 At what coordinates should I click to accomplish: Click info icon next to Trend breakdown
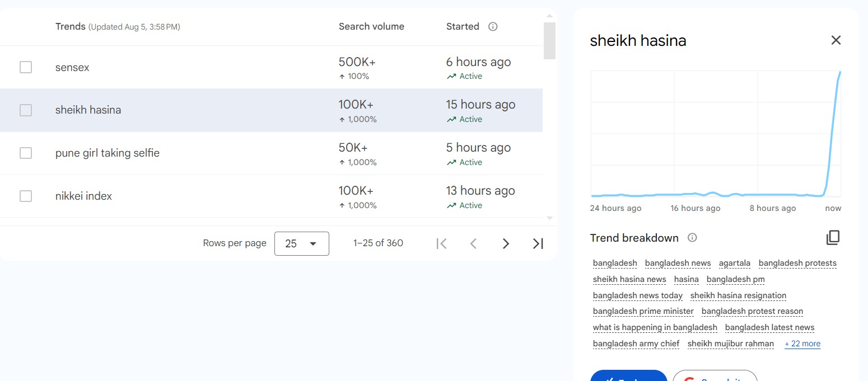pyautogui.click(x=692, y=238)
